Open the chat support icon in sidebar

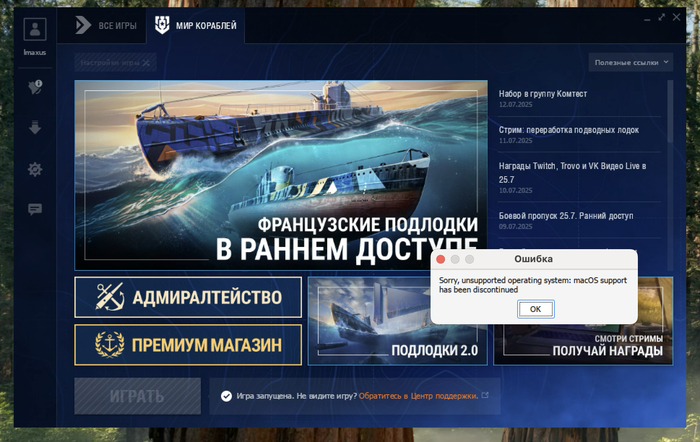pyautogui.click(x=35, y=209)
